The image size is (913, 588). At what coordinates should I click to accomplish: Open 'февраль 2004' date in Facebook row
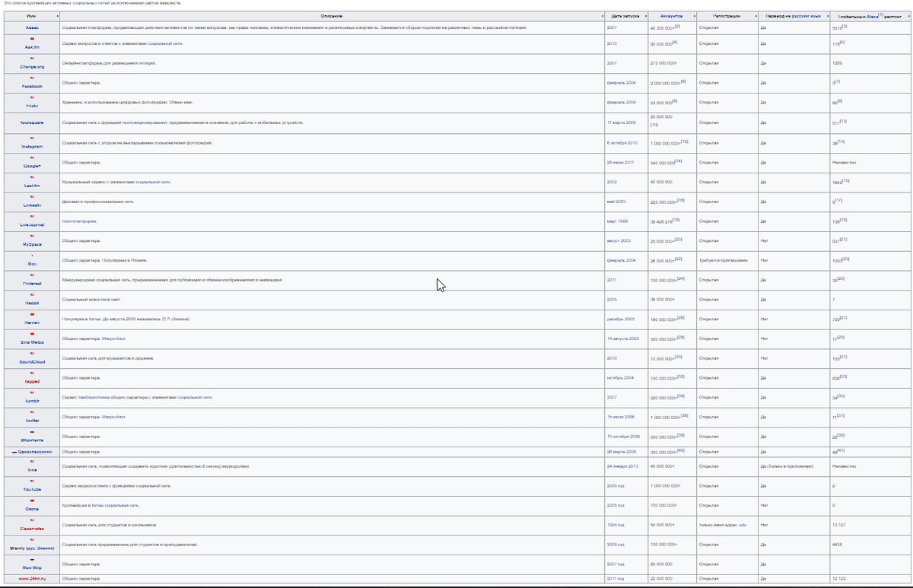pyautogui.click(x=621, y=83)
